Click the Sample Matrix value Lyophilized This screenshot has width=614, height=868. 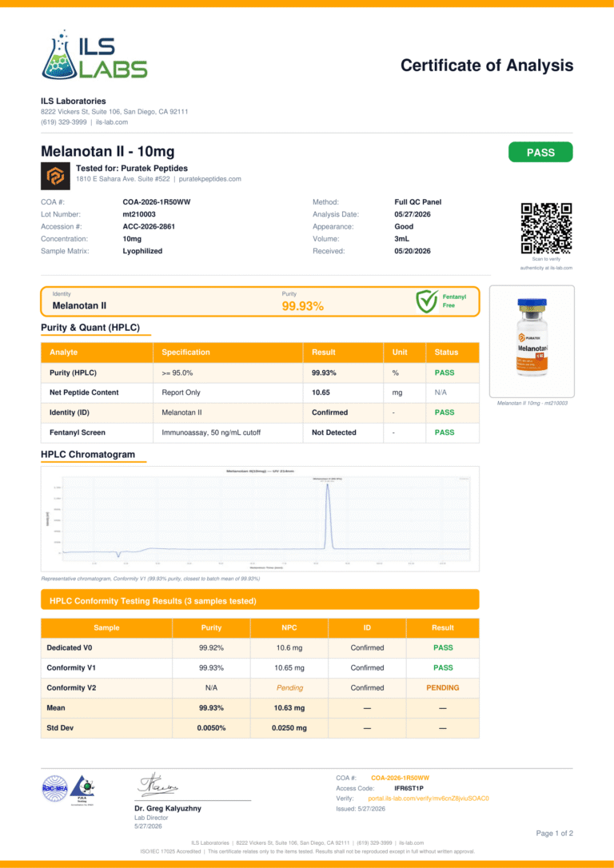[x=142, y=251]
